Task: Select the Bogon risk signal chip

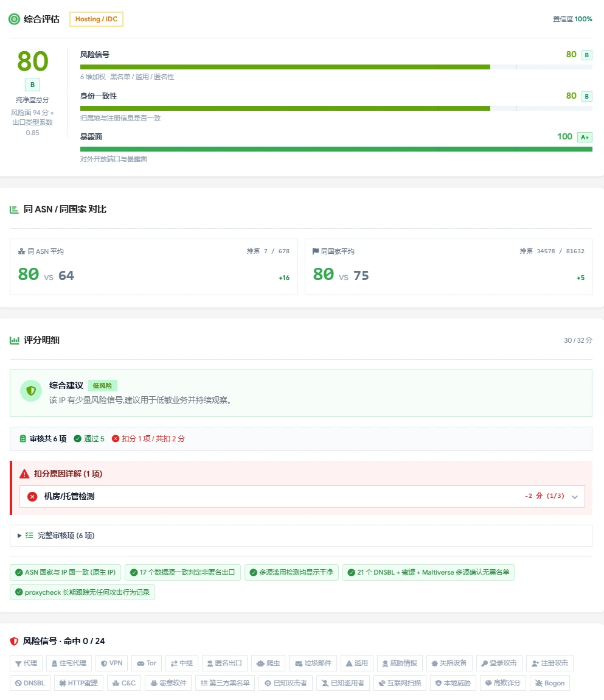Action: click(x=550, y=683)
